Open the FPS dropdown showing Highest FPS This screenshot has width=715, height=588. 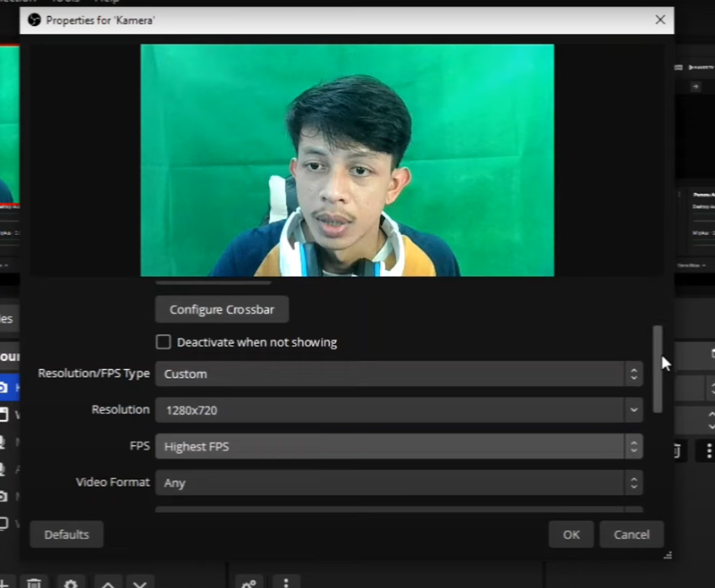(x=399, y=447)
